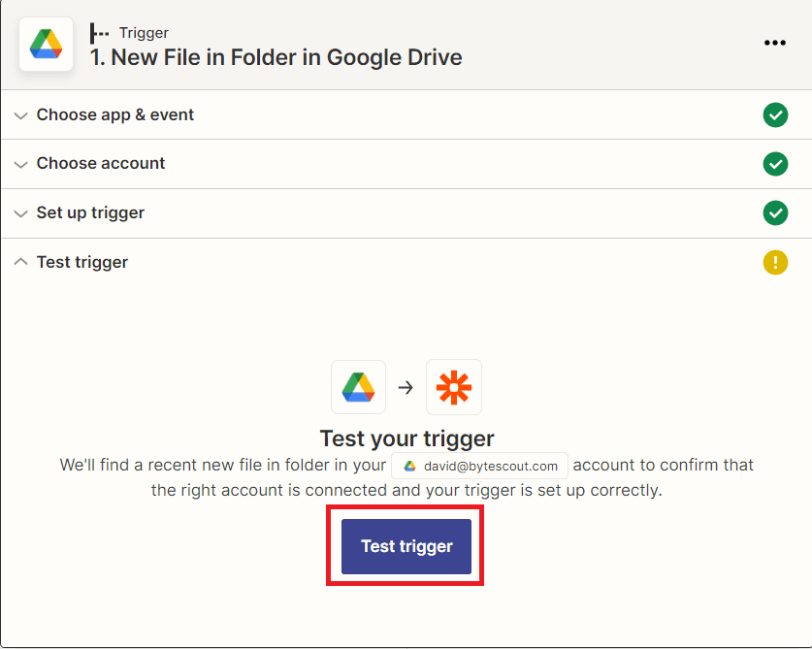The width and height of the screenshot is (812, 649).
Task: Click the step title New File in Folder
Action: [x=276, y=57]
